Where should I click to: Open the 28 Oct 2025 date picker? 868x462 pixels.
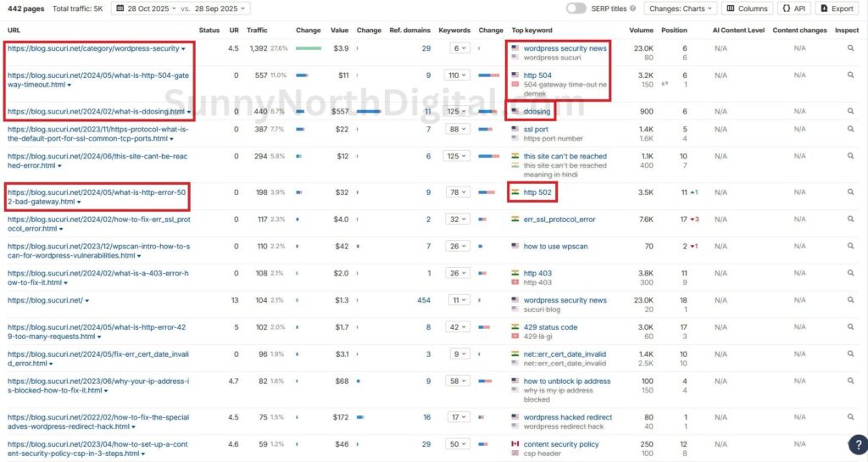pyautogui.click(x=146, y=8)
